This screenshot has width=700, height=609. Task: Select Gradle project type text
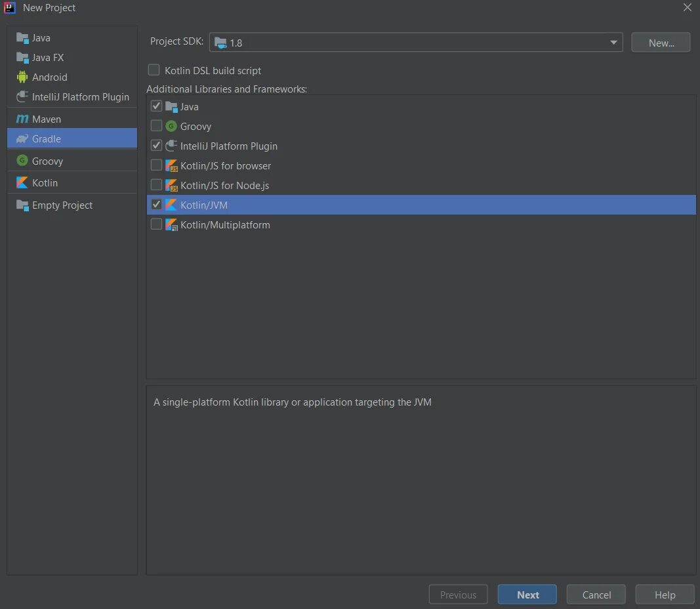coord(47,139)
